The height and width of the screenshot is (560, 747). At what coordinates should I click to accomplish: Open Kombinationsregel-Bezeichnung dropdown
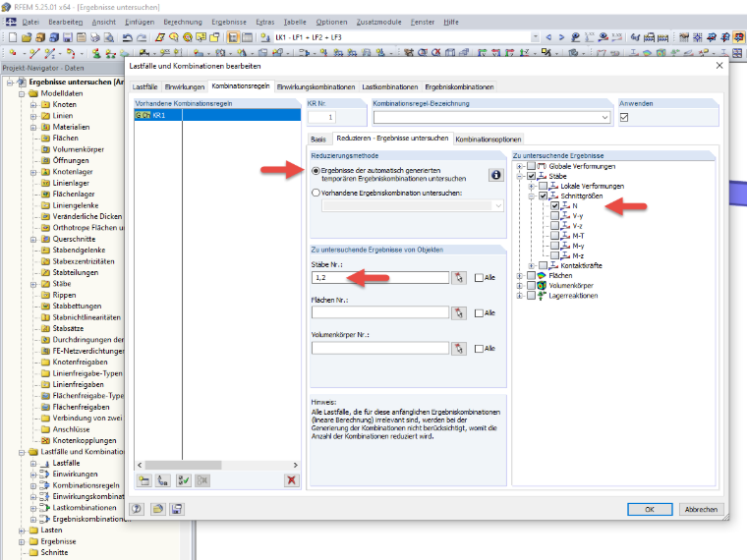coord(604,117)
